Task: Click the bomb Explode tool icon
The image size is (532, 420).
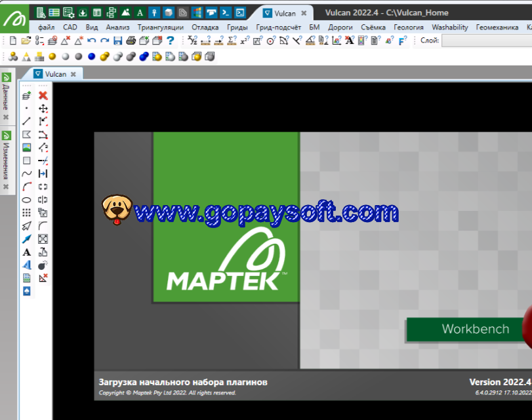Action: tap(43, 265)
